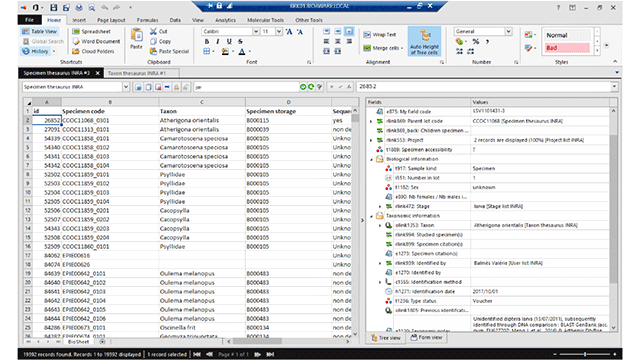640x360 pixels.
Task: Toggle Bold formatting
Action: (x=207, y=41)
